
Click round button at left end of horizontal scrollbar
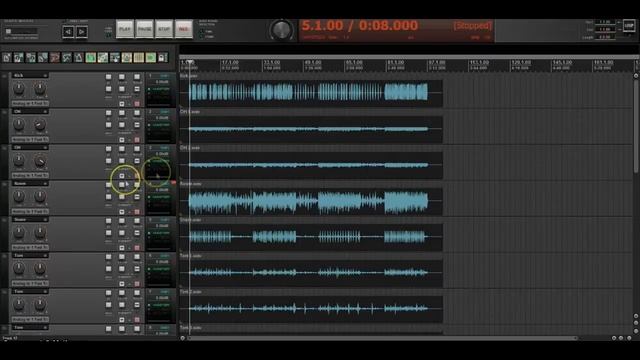pos(182,338)
